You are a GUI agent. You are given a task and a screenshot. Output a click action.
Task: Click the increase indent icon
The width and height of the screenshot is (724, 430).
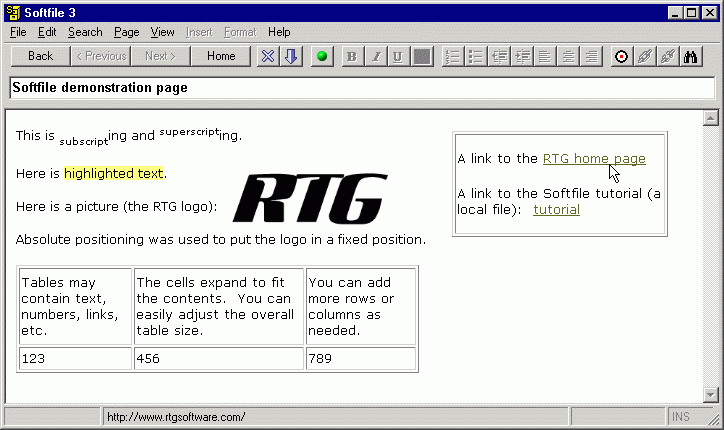pyautogui.click(x=522, y=56)
